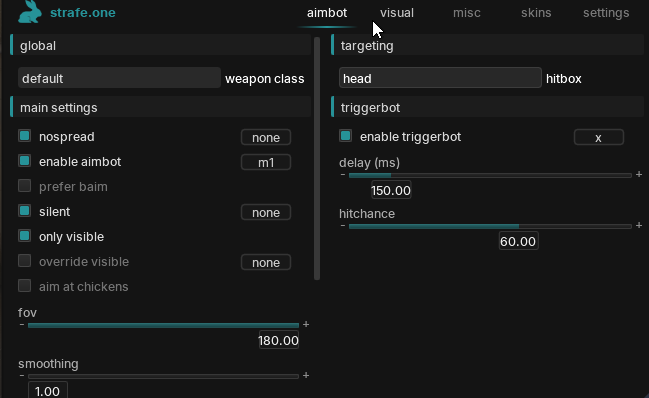Click the hitchance minus icon

343,226
